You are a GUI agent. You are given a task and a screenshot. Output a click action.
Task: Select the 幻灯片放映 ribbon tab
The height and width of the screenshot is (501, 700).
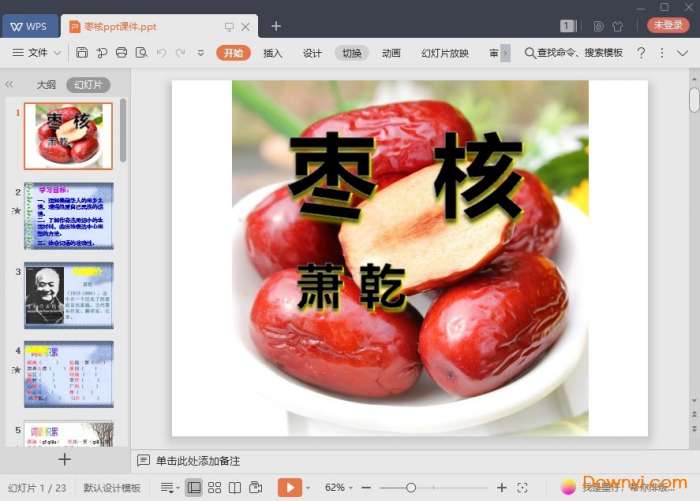coord(445,53)
